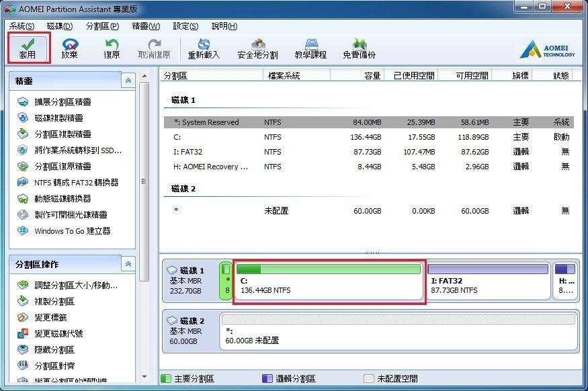Select the 變更標籤 operation

42,318
